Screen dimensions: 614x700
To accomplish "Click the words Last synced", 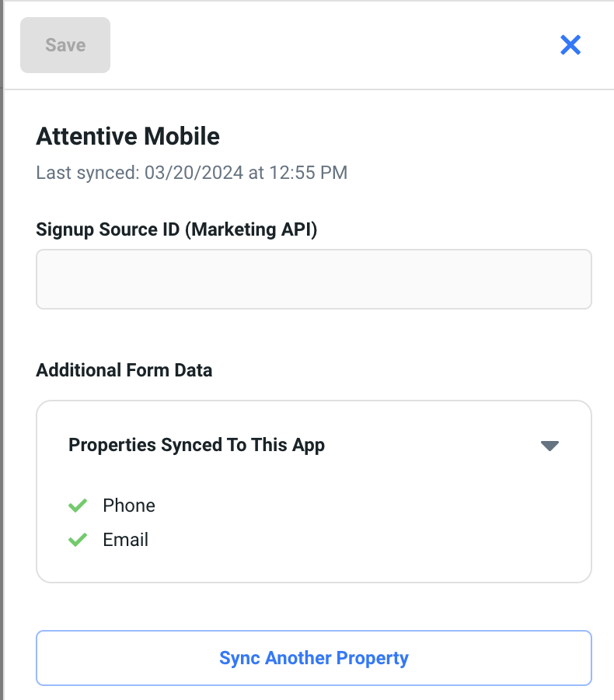I will [x=86, y=173].
